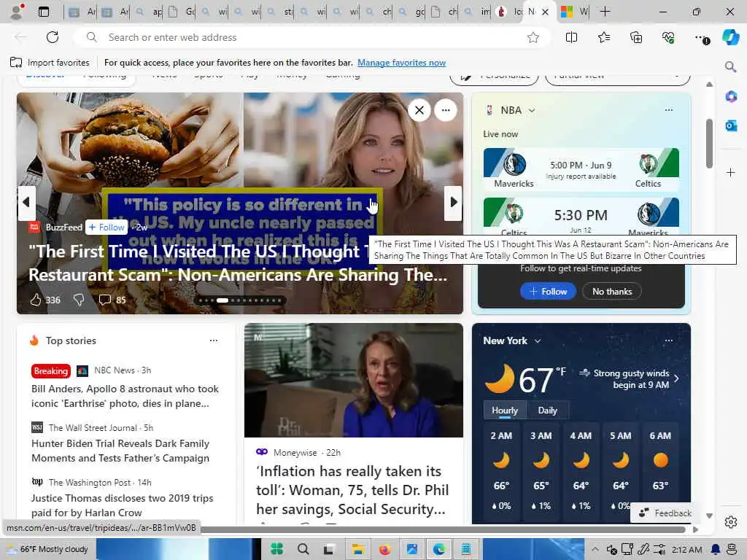The height and width of the screenshot is (560, 747).
Task: Switch weather to Hourly tab
Action: (x=505, y=410)
